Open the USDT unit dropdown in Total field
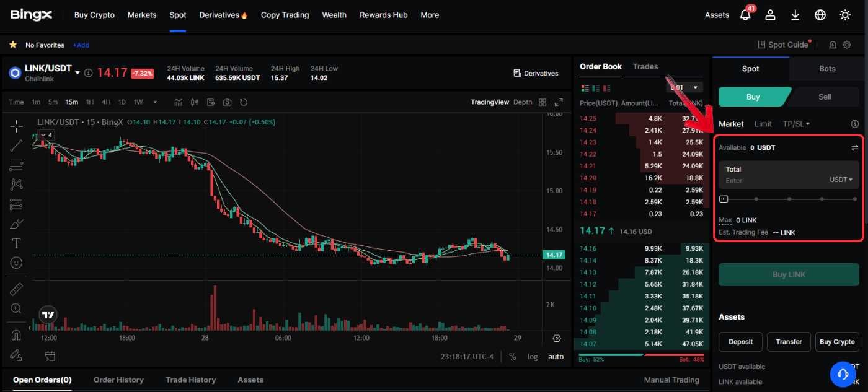 [x=841, y=180]
